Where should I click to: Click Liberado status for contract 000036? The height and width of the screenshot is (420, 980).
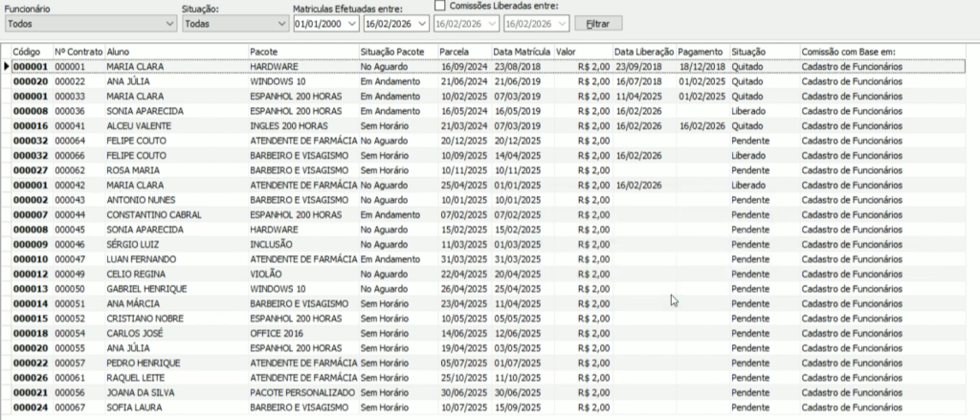pos(748,111)
